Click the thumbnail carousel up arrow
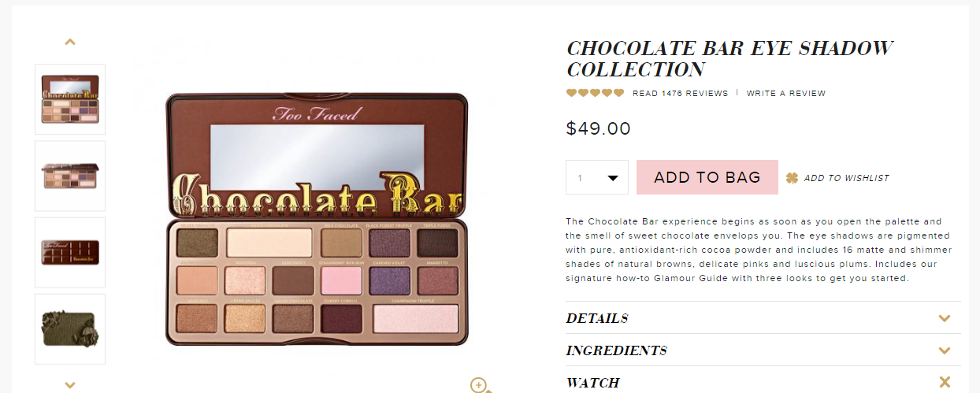This screenshot has height=393, width=980. point(70,42)
